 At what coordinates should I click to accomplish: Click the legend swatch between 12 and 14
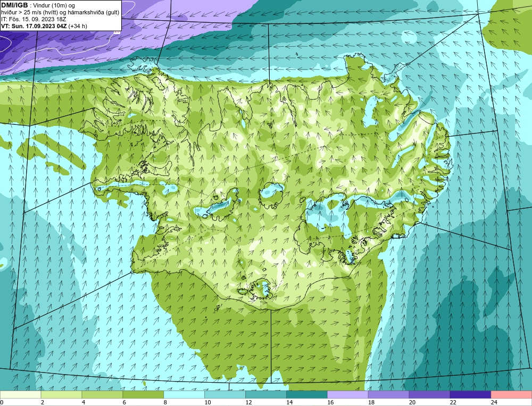tap(266, 394)
